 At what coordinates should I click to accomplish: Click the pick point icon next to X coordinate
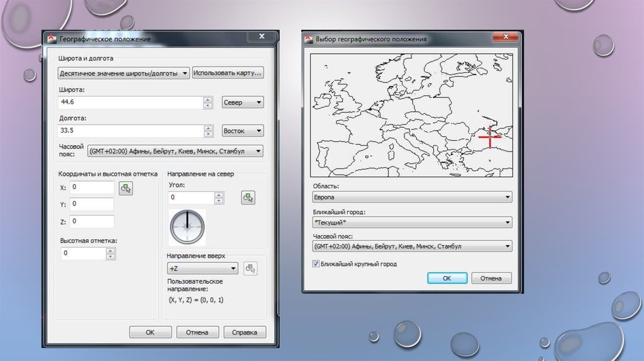click(x=126, y=188)
